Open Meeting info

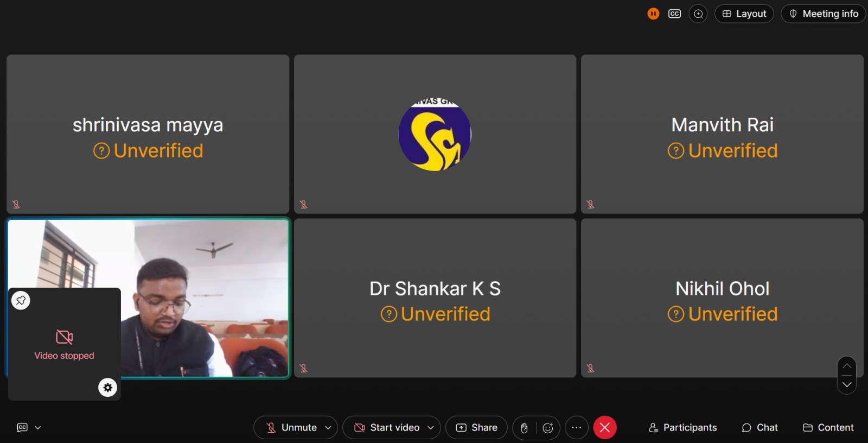(x=823, y=14)
